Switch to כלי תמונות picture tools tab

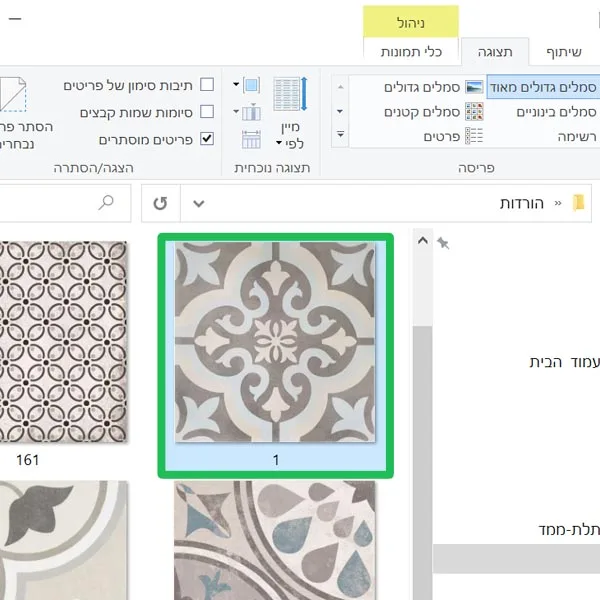pos(411,52)
